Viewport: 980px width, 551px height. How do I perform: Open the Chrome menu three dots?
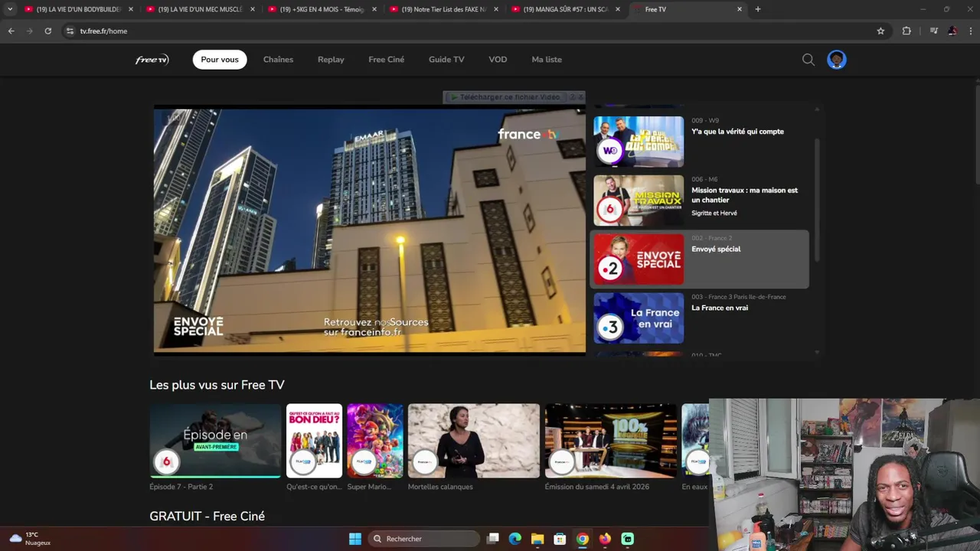(x=971, y=31)
